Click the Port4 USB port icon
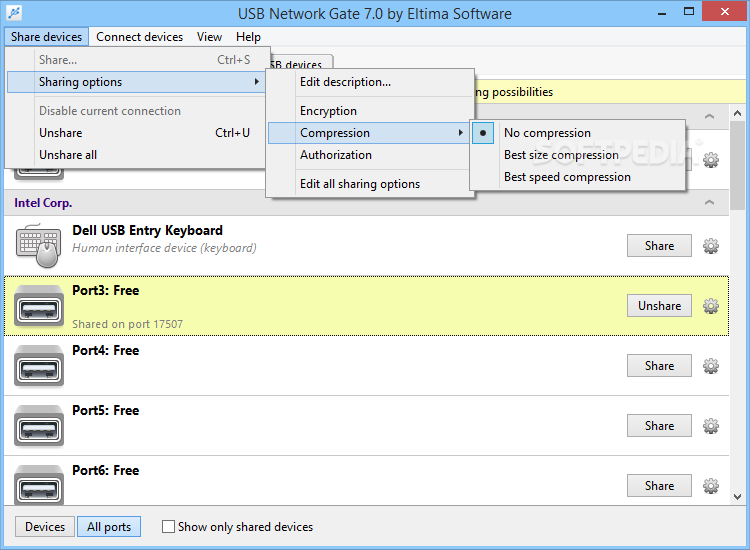This screenshot has width=750, height=550. coord(39,366)
